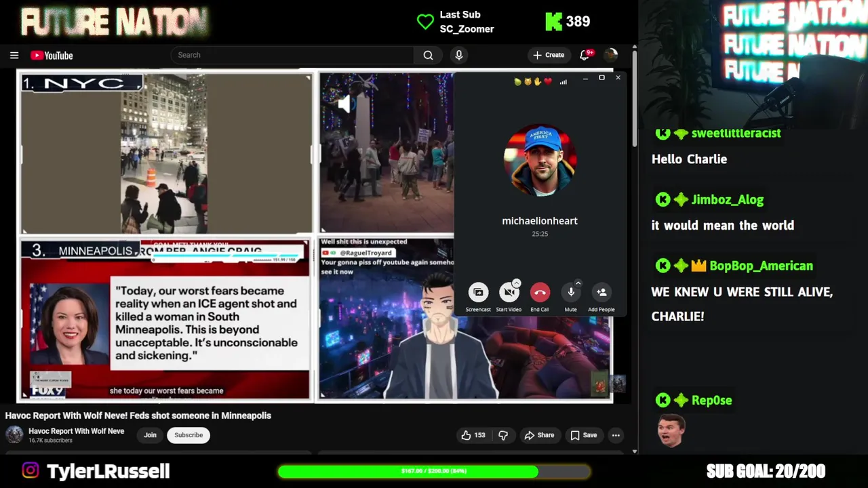Click the @RaguelTroyard chat username
Viewport: 868px width, 488px height.
point(366,253)
